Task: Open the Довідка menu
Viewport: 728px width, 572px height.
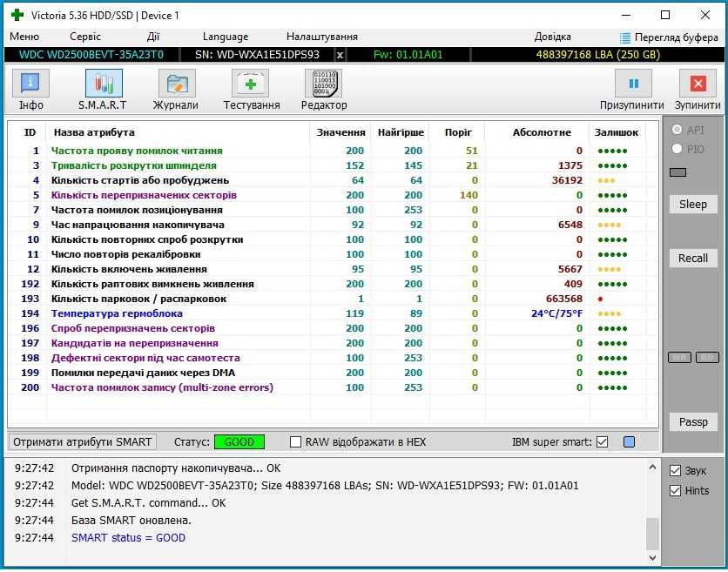Action: (x=552, y=37)
